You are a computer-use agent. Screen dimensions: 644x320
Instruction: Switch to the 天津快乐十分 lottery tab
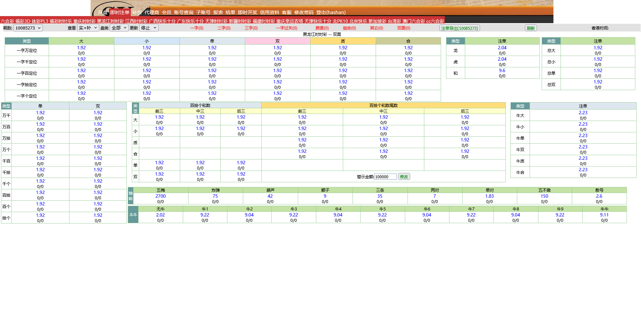click(318, 21)
